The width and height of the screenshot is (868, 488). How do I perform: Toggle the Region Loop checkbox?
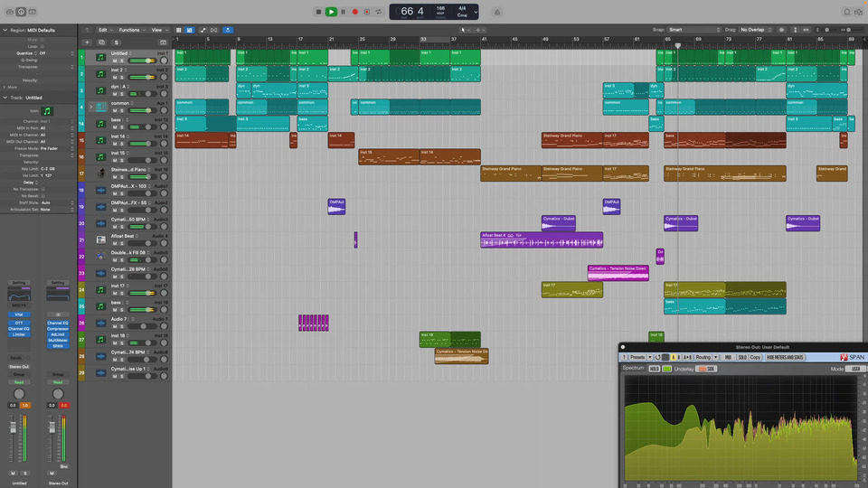click(42, 46)
